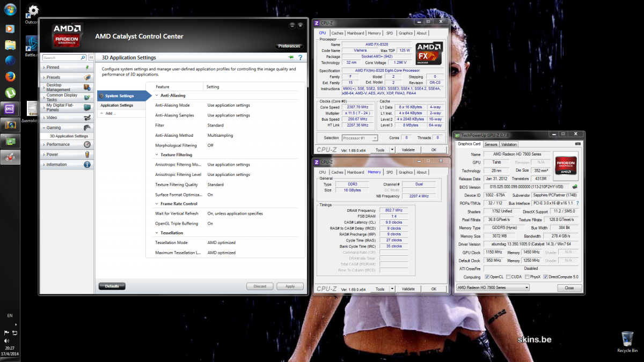
Task: Collapse the Tessellation settings group
Action: point(157,233)
